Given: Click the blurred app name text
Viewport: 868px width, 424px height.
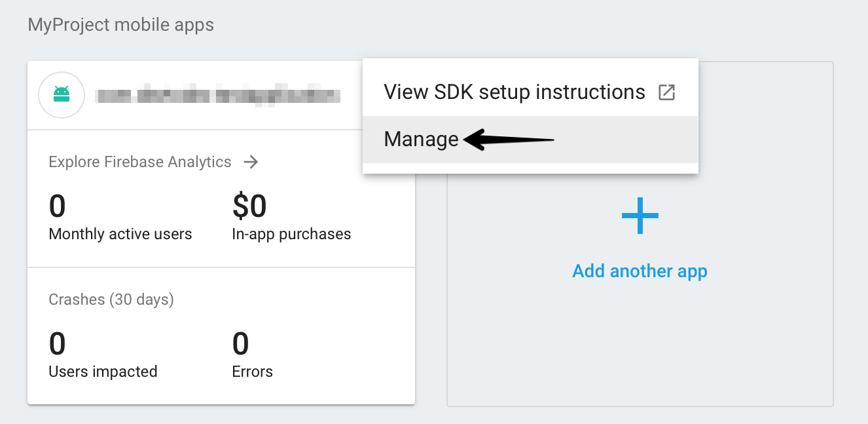Looking at the screenshot, I should [217, 95].
